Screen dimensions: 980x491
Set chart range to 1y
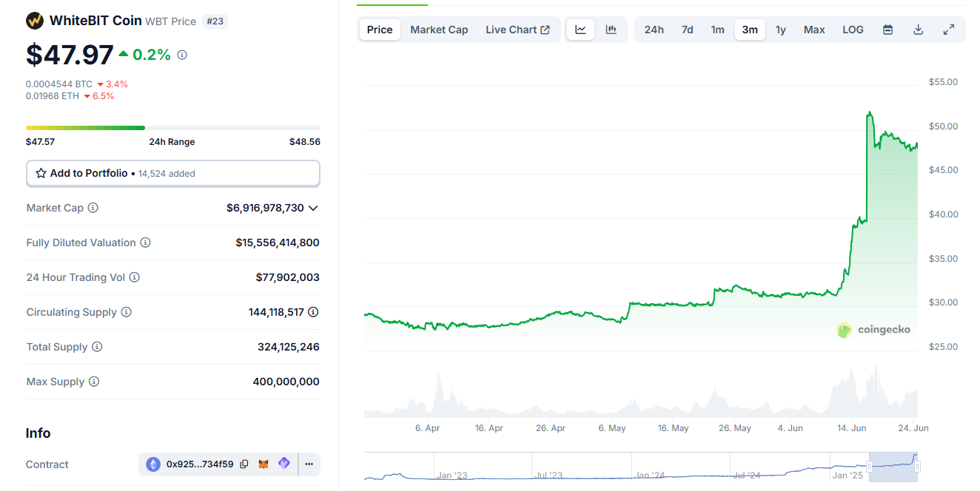(781, 30)
